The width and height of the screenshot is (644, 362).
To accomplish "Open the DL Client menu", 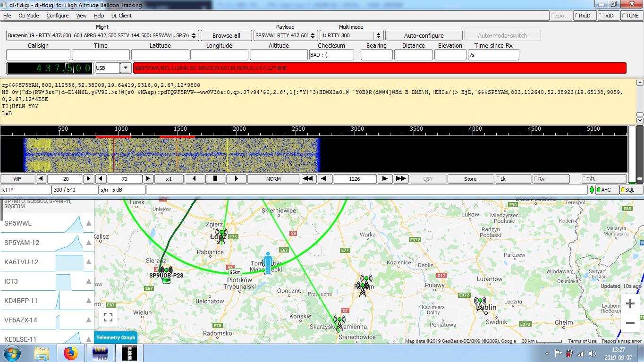I will (121, 16).
